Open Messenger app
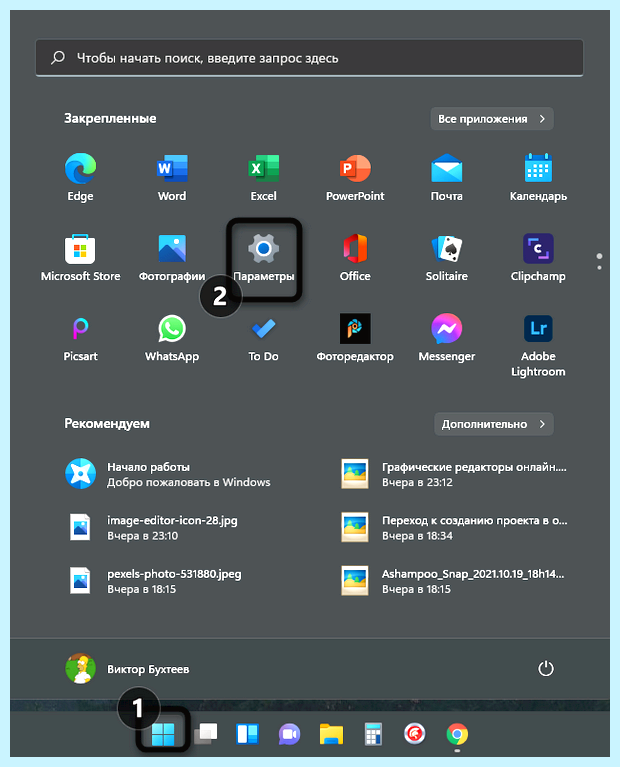This screenshot has height=767, width=620. coord(446,338)
